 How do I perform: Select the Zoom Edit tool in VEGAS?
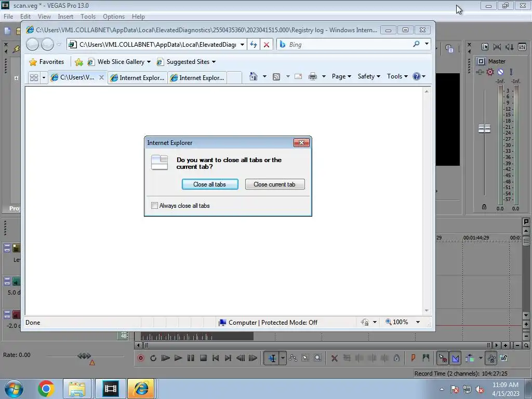tap(317, 358)
